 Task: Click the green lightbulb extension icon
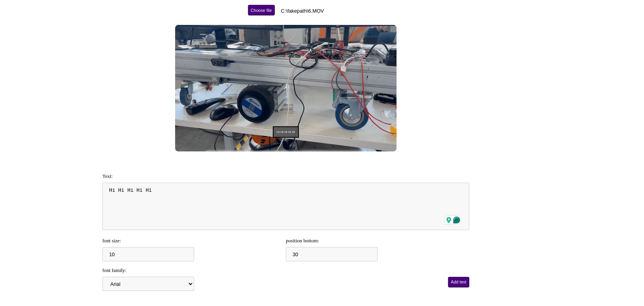click(x=449, y=220)
